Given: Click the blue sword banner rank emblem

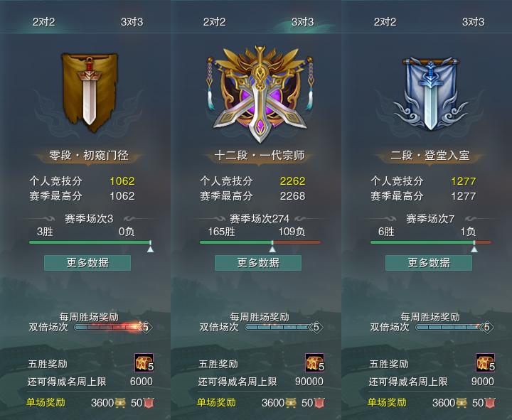Looking at the screenshot, I should click(x=430, y=94).
